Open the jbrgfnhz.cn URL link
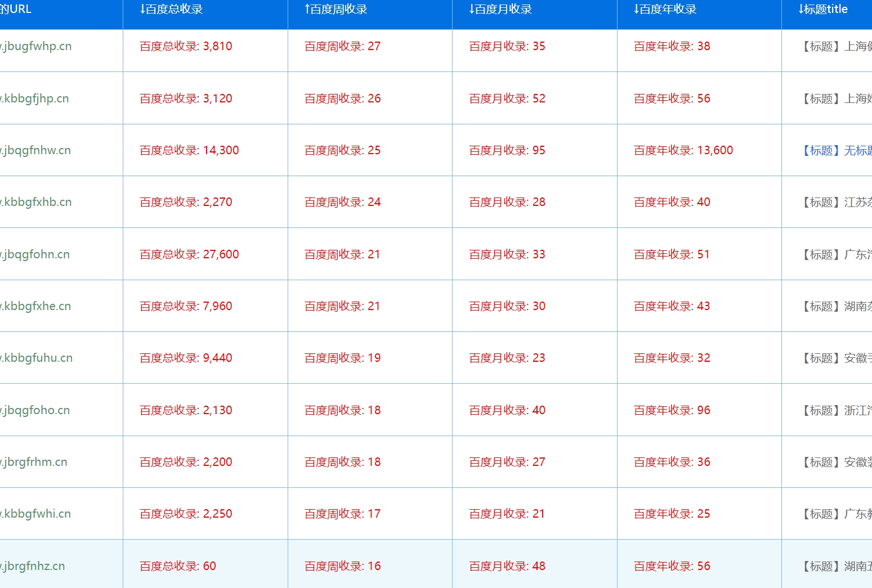This screenshot has width=872, height=588. tap(33, 566)
